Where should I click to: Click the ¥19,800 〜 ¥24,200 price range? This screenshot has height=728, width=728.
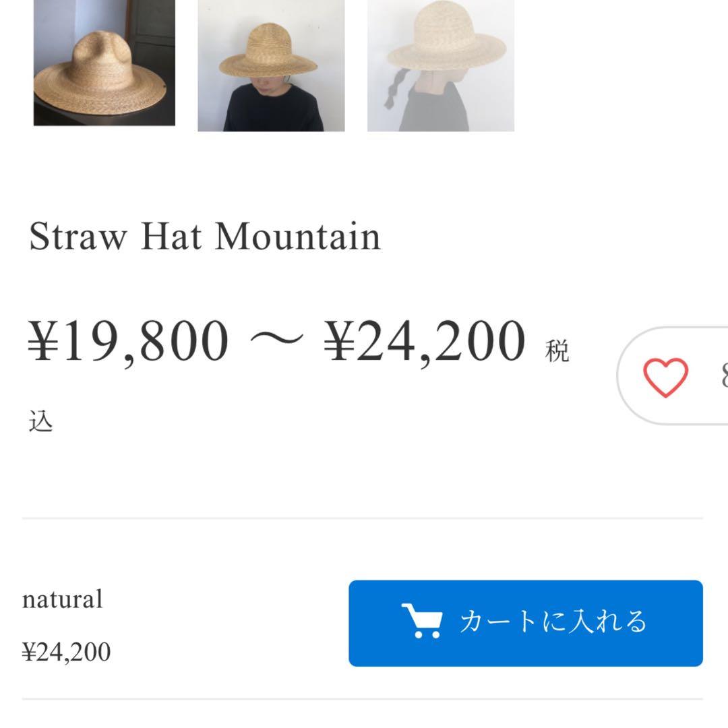coord(276,340)
